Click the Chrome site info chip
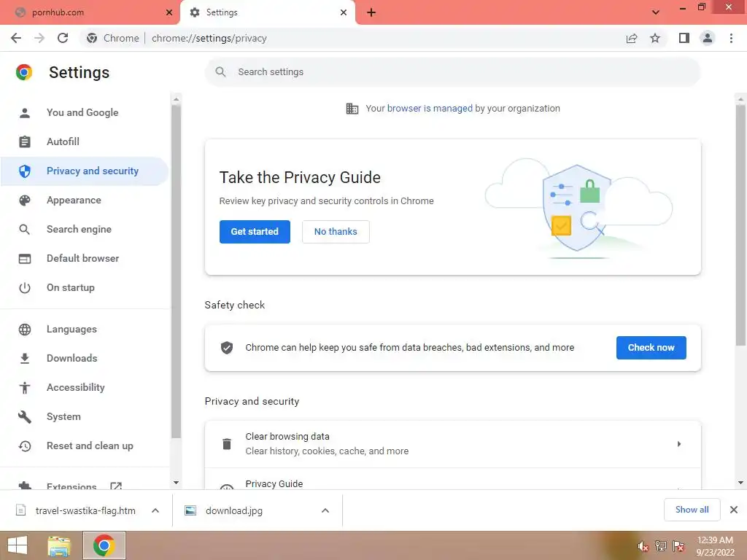This screenshot has width=747, height=560. (x=113, y=38)
